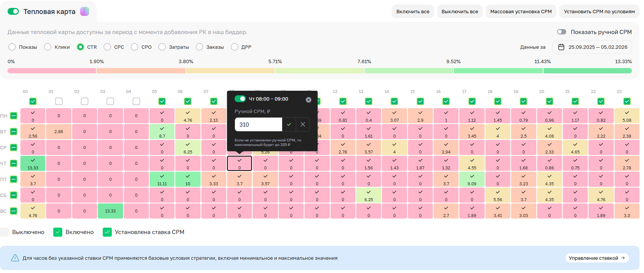The height and width of the screenshot is (273, 644).
Task: Close the Чт 08:00 – 09:00 popup
Action: tap(309, 100)
